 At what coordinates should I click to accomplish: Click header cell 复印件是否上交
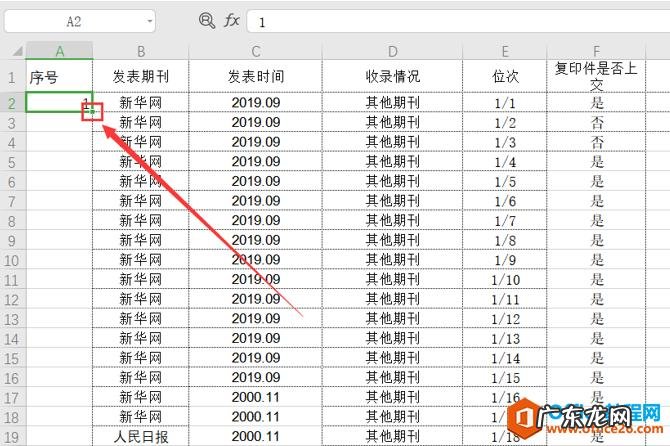(x=596, y=77)
